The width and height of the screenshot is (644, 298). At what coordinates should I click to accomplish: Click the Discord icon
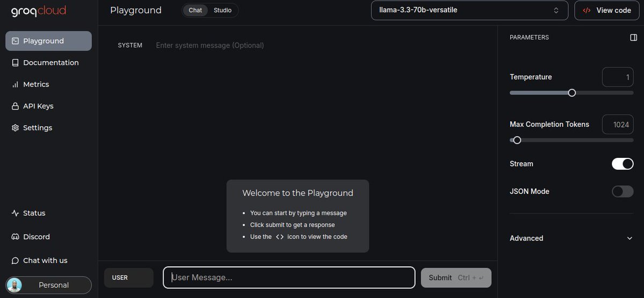point(15,237)
